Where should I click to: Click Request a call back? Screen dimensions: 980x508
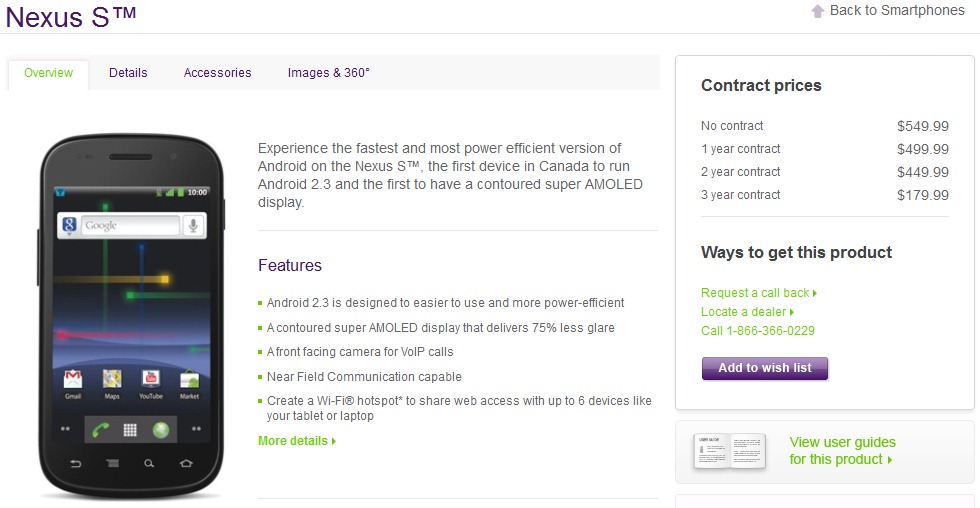759,293
